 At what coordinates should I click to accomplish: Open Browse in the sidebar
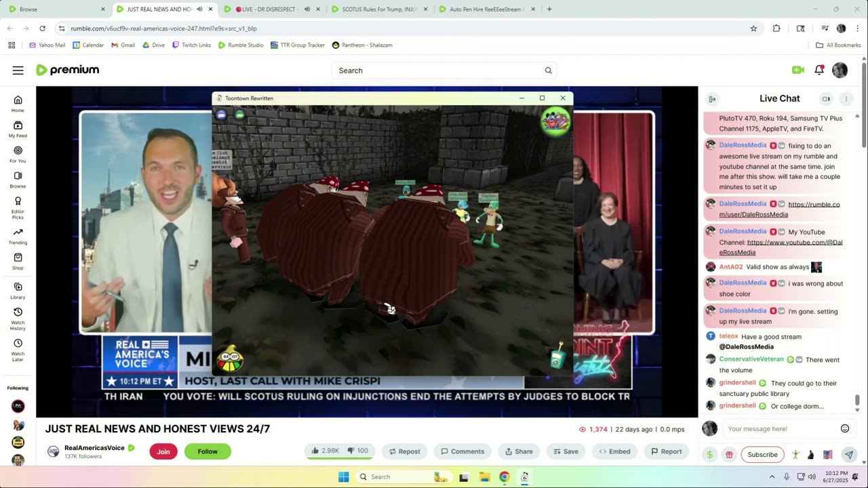[18, 179]
